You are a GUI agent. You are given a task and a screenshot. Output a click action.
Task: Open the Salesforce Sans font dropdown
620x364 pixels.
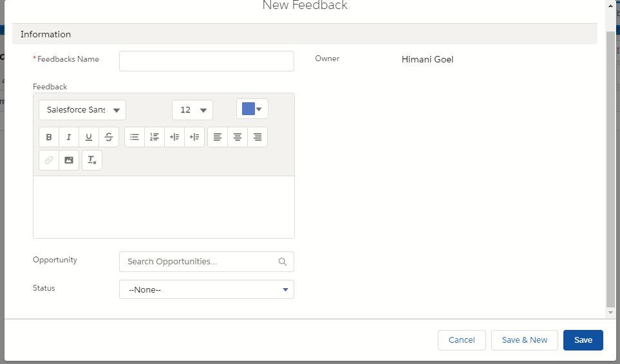point(82,110)
